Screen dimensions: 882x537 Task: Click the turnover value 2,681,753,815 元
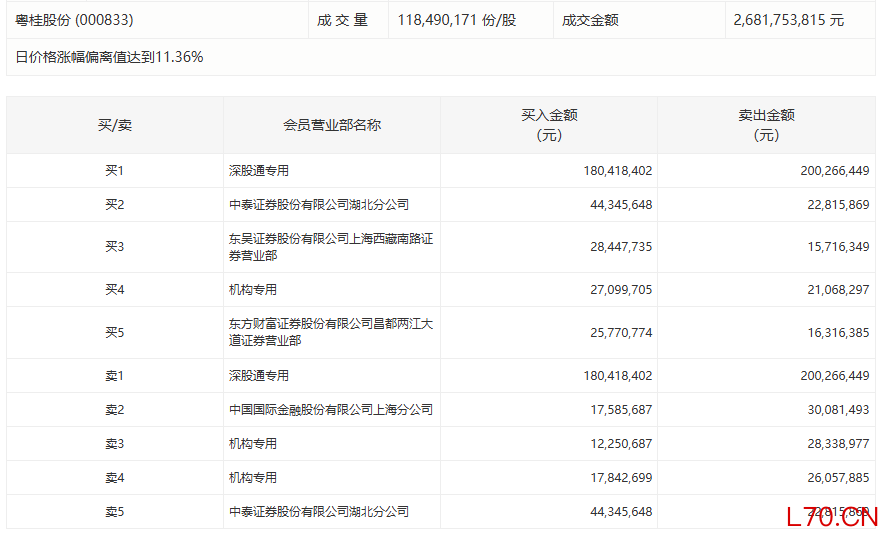point(788,20)
